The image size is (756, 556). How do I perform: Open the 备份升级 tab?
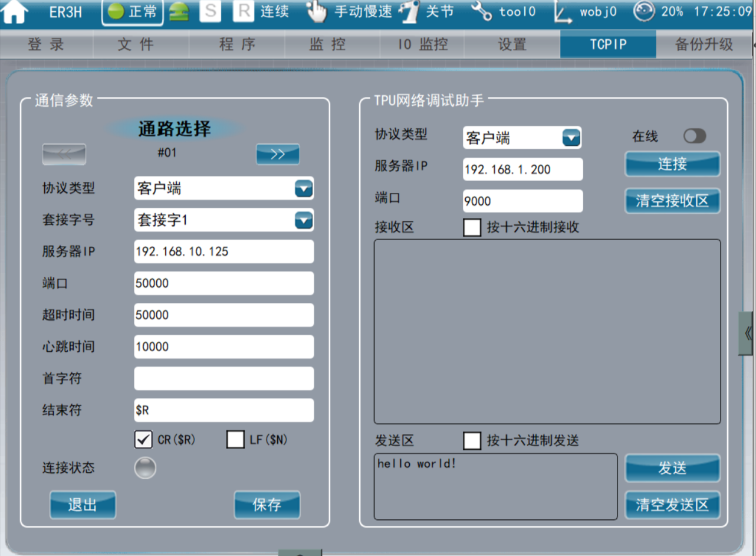tap(704, 44)
